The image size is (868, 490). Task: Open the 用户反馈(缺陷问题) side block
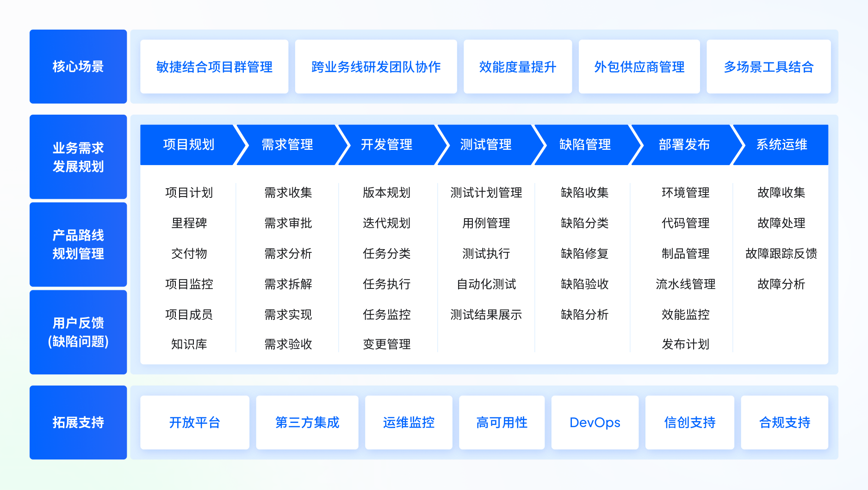[x=78, y=332]
